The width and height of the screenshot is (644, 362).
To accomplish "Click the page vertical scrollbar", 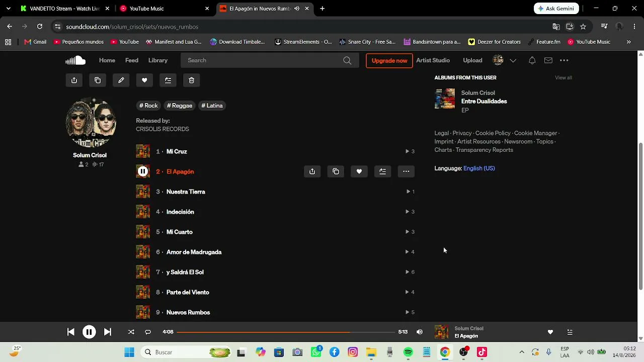I will tap(640, 216).
